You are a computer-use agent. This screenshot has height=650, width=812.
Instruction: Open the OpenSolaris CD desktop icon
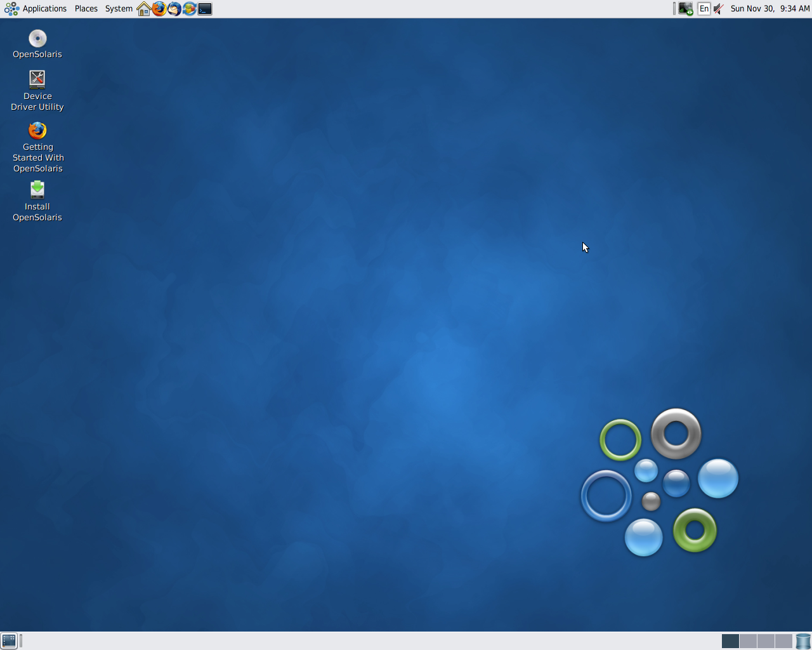point(37,38)
